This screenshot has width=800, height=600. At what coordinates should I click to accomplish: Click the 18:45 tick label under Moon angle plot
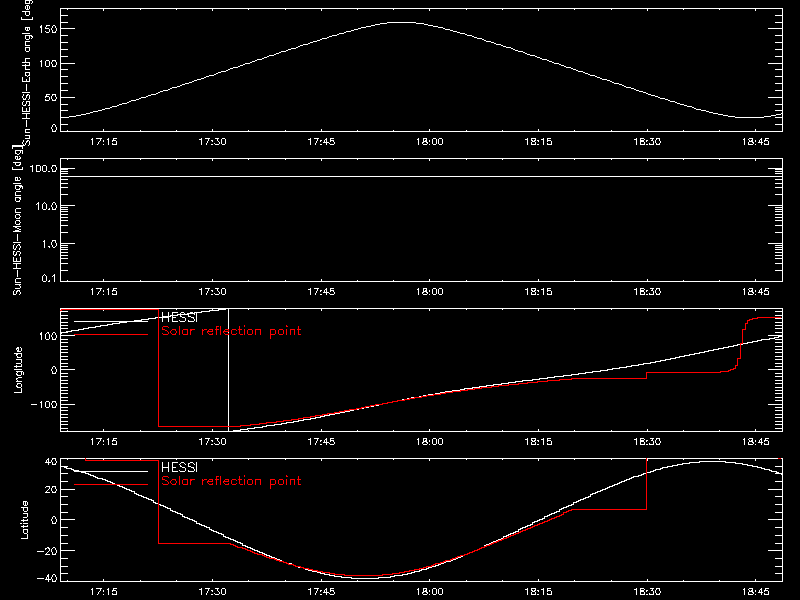click(756, 292)
